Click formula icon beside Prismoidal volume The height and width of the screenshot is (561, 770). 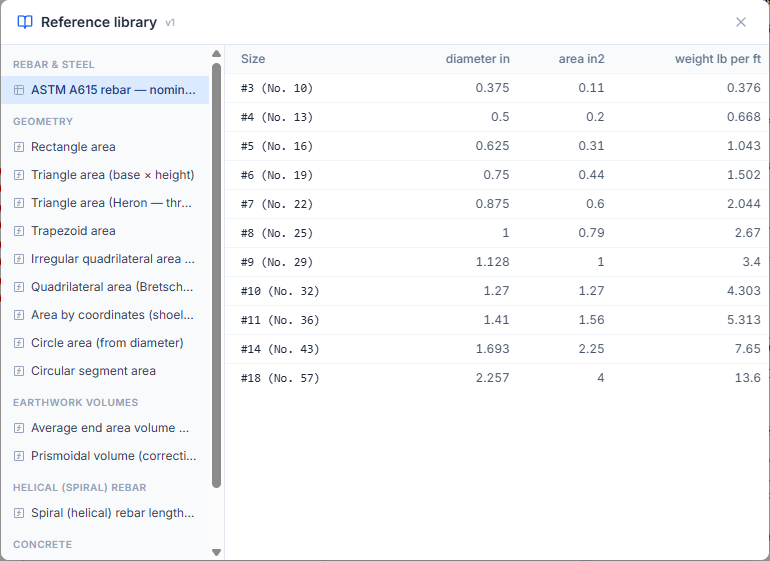(x=19, y=456)
